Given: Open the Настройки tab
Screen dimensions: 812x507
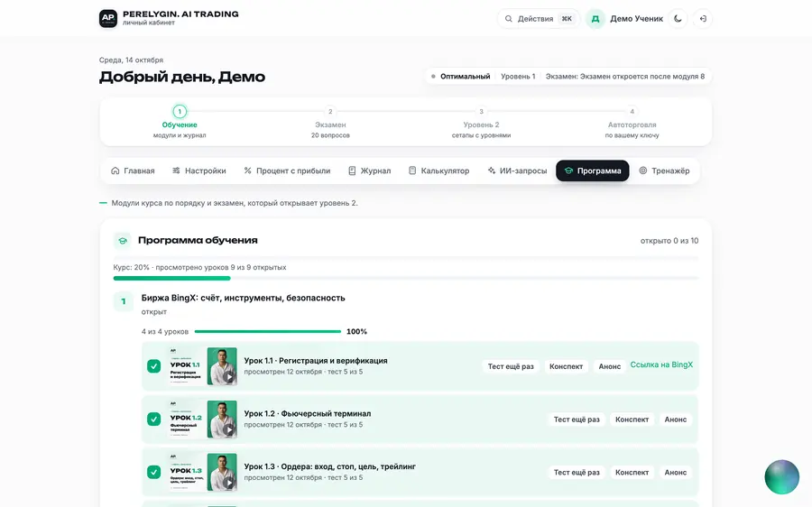Looking at the screenshot, I should (199, 171).
